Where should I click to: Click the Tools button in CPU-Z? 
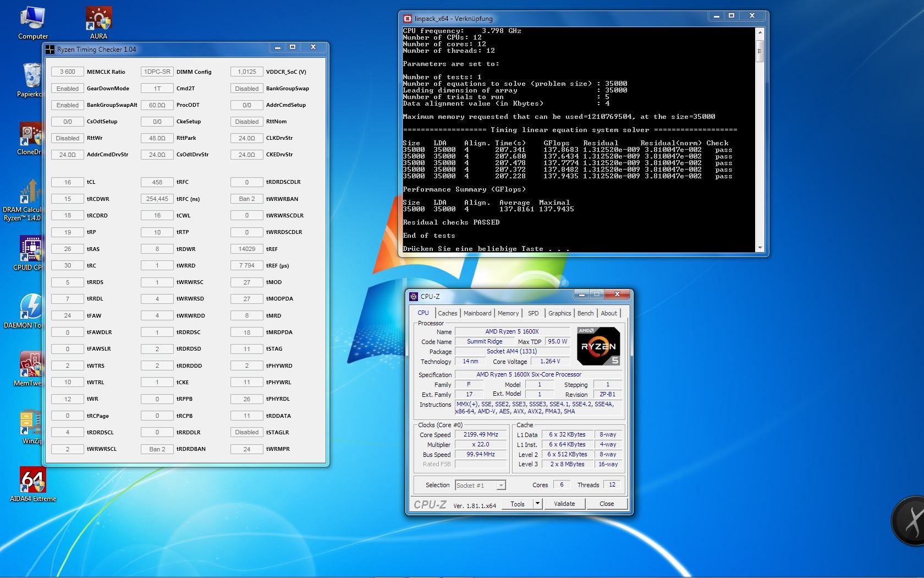point(518,504)
